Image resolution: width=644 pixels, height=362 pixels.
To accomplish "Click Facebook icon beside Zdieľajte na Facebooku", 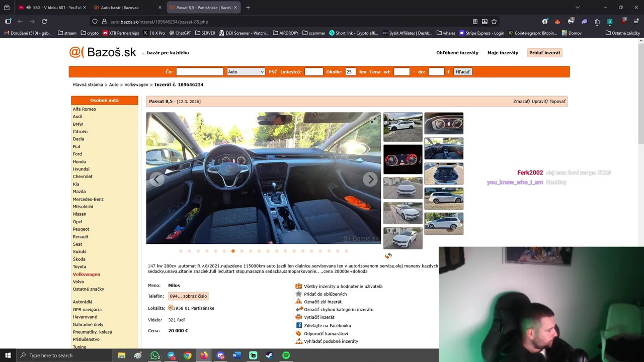I will [x=299, y=325].
